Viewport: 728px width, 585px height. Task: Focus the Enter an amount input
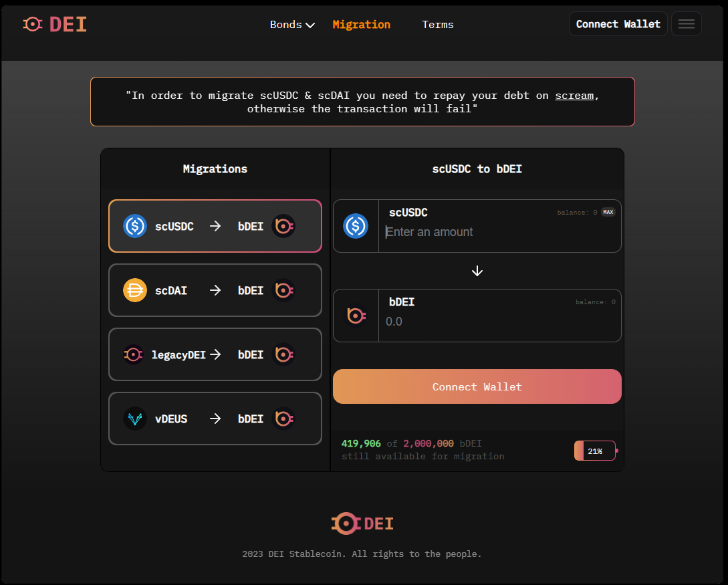499,232
